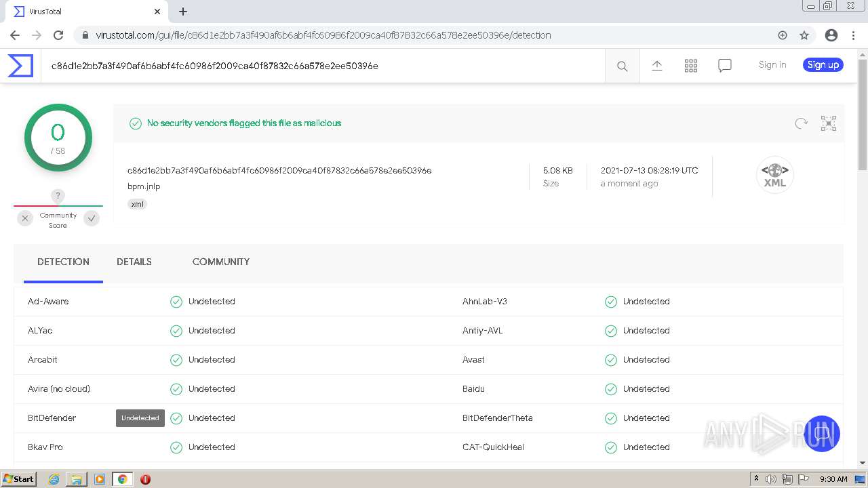
Task: Click the Antiy-AVL vendor name
Action: click(483, 331)
